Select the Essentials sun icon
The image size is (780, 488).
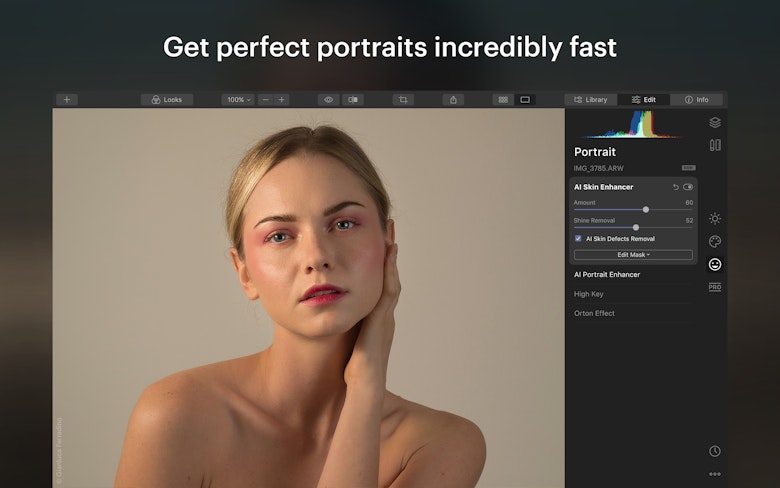715,218
